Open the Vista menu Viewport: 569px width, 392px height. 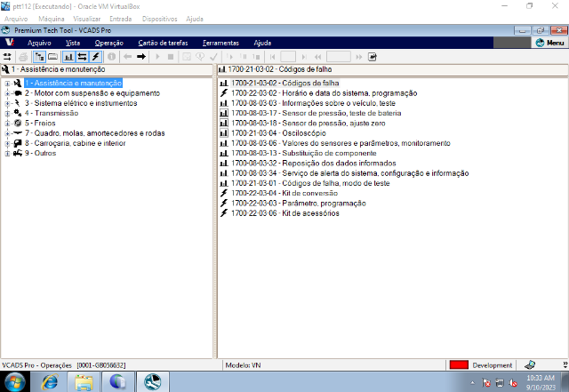pyautogui.click(x=73, y=43)
